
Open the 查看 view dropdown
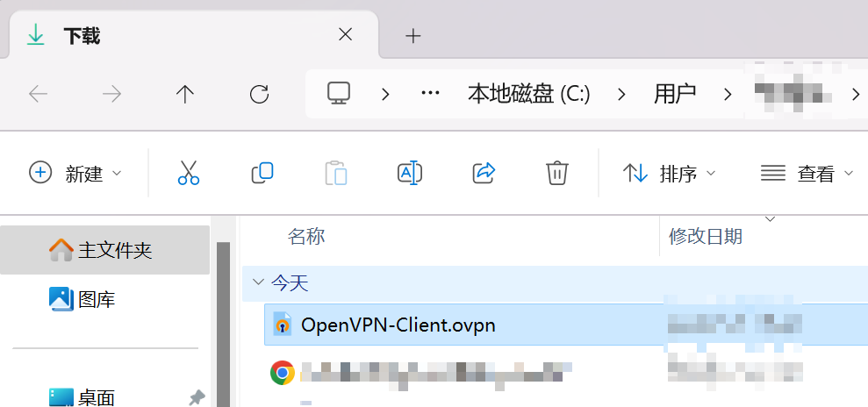pyautogui.click(x=807, y=173)
